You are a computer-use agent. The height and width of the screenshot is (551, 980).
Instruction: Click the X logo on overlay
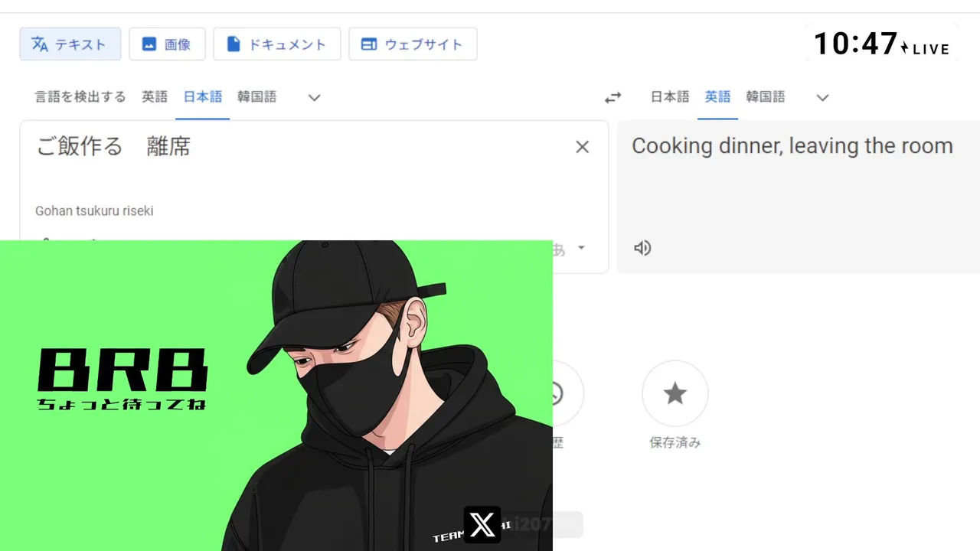tap(482, 525)
